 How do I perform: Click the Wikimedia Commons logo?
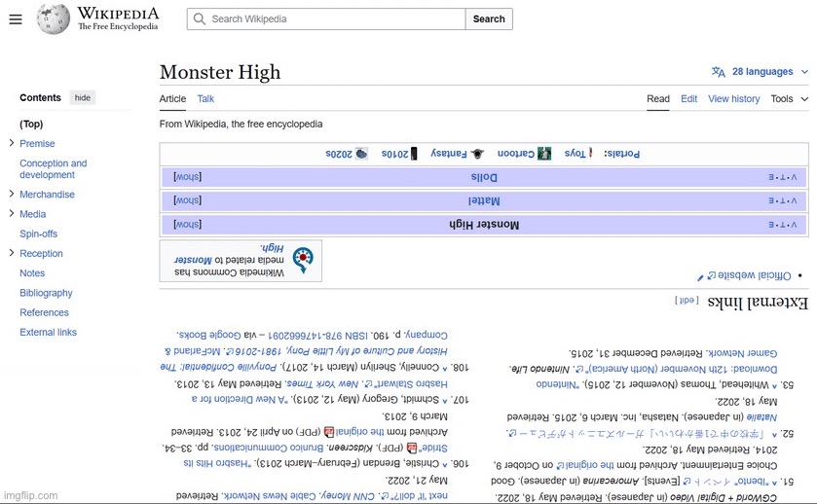point(303,260)
